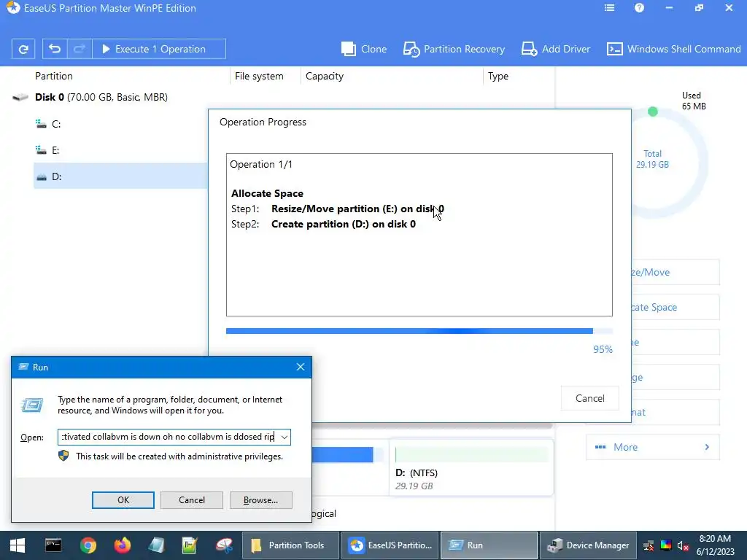Click the Capacity column header
747x560 pixels.
[x=325, y=76]
